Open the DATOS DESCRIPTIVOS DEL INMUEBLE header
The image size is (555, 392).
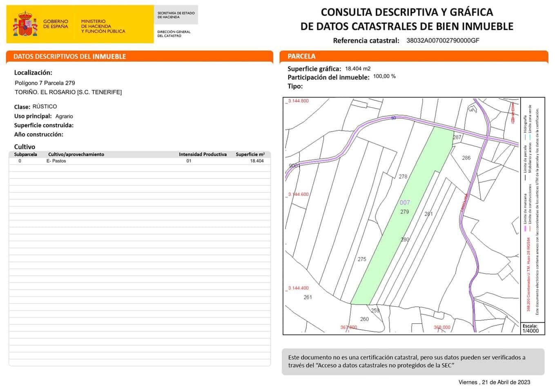pos(69,56)
